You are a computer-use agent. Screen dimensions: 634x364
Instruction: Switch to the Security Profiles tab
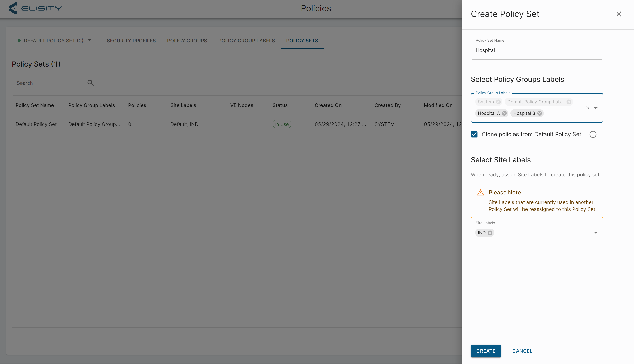pyautogui.click(x=131, y=41)
